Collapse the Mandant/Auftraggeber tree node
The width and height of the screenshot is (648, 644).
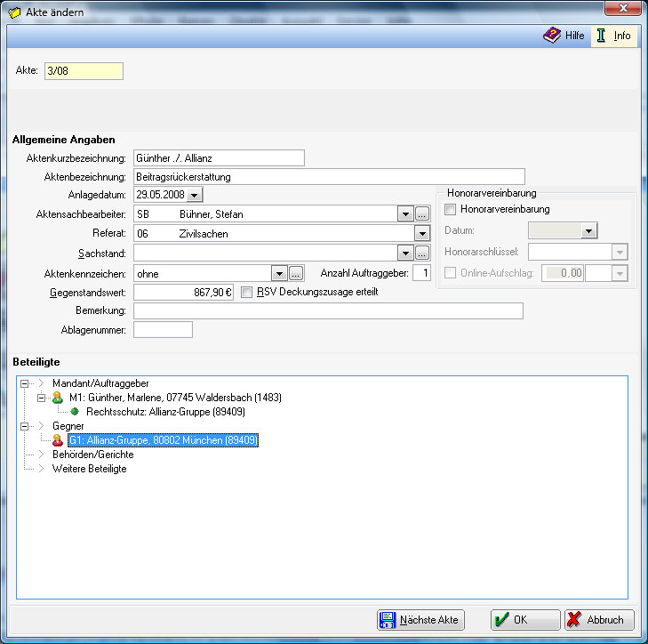click(24, 383)
